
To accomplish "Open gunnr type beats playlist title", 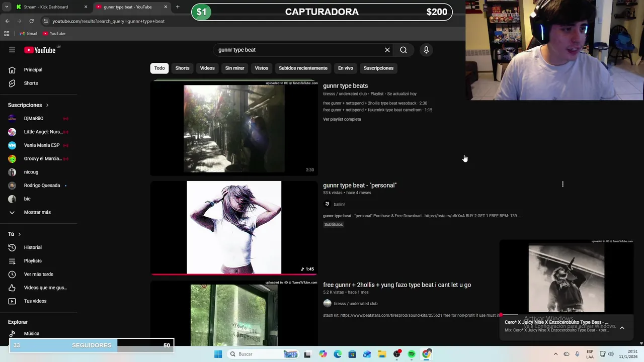I will pyautogui.click(x=345, y=86).
